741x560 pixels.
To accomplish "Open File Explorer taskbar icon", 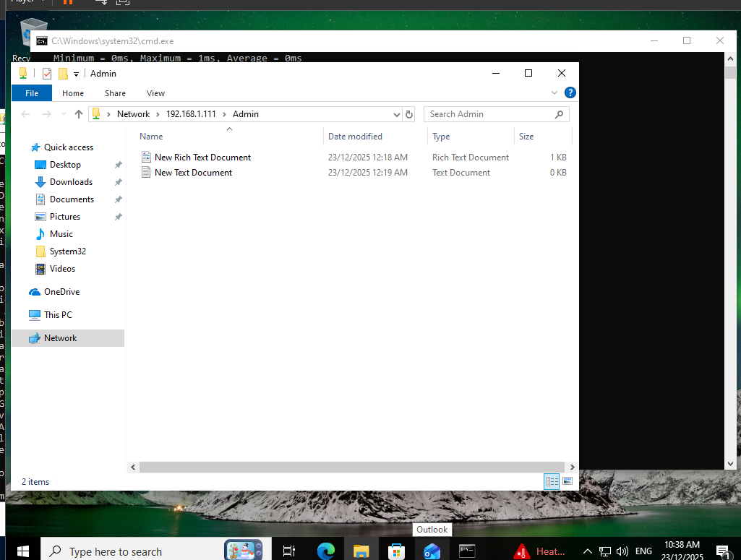I will 361,551.
